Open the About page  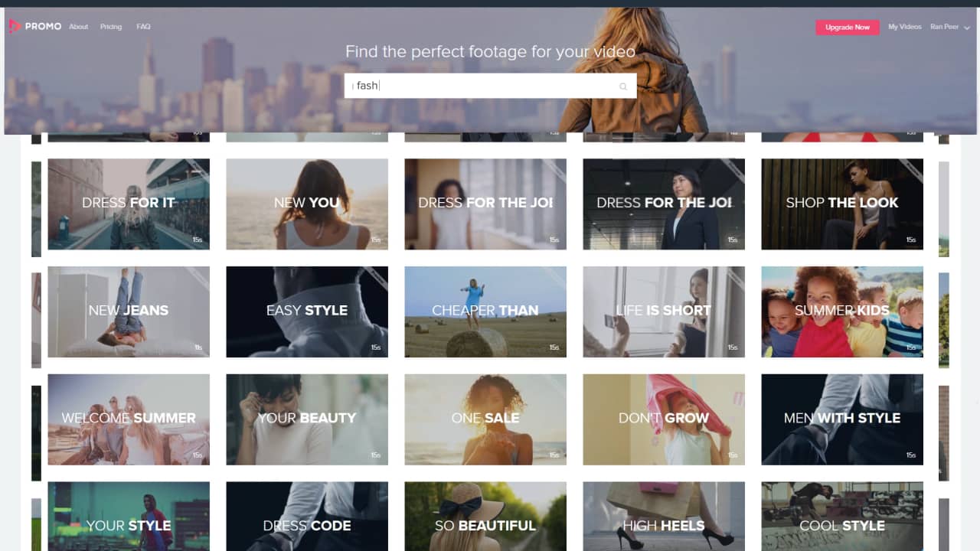(79, 27)
